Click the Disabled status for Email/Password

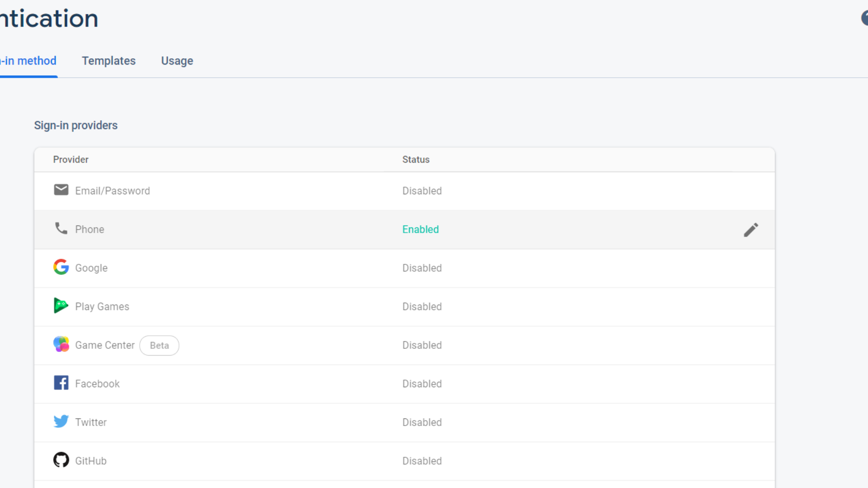point(422,191)
